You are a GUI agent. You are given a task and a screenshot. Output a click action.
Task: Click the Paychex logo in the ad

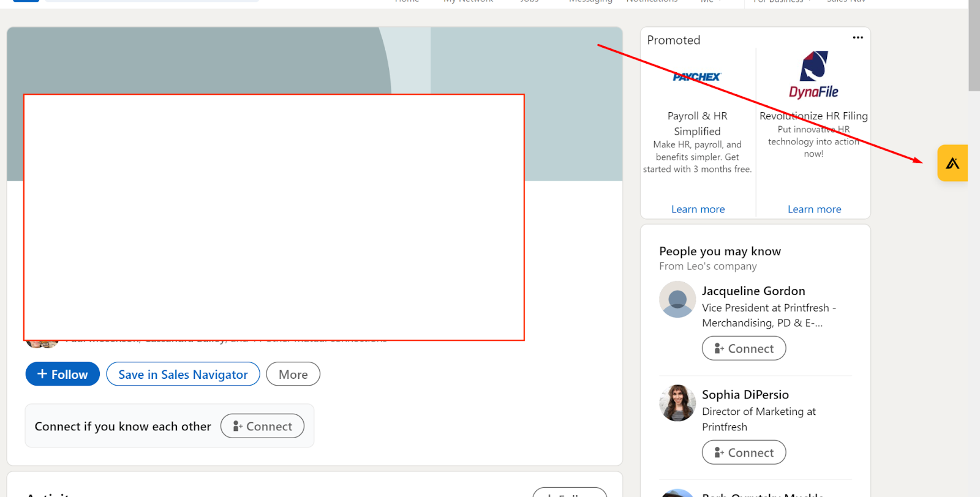(x=696, y=77)
